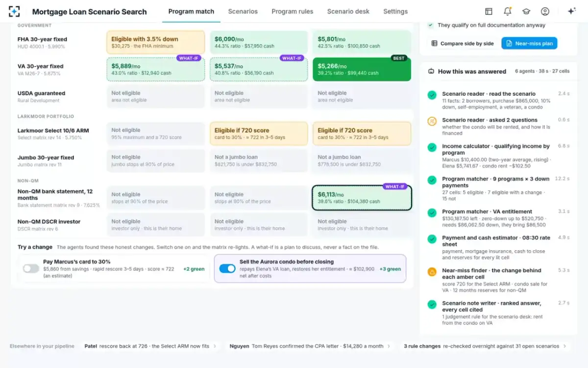The height and width of the screenshot is (368, 588).
Task: Open the Near-miss plan button
Action: point(529,43)
